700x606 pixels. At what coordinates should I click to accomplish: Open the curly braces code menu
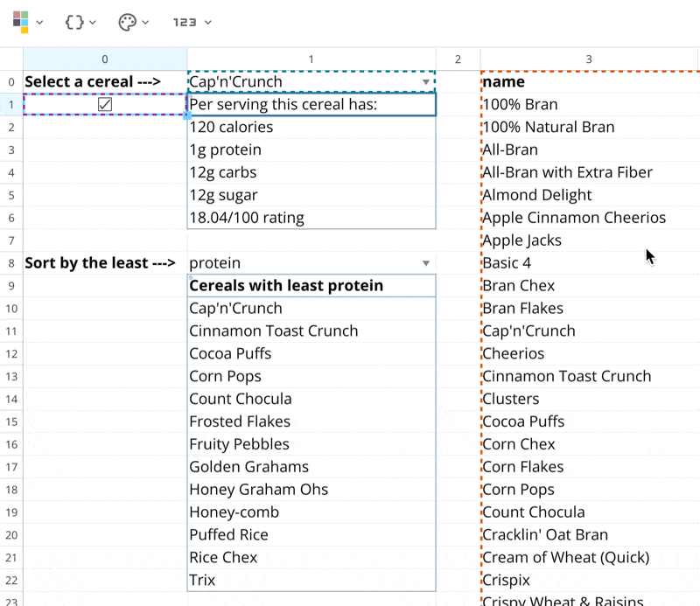tap(75, 22)
